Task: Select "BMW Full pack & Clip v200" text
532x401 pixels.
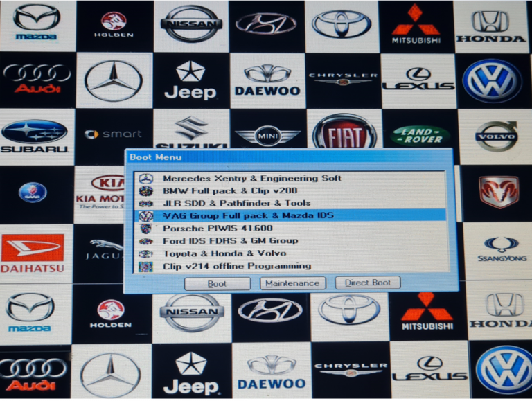Action: pyautogui.click(x=230, y=190)
